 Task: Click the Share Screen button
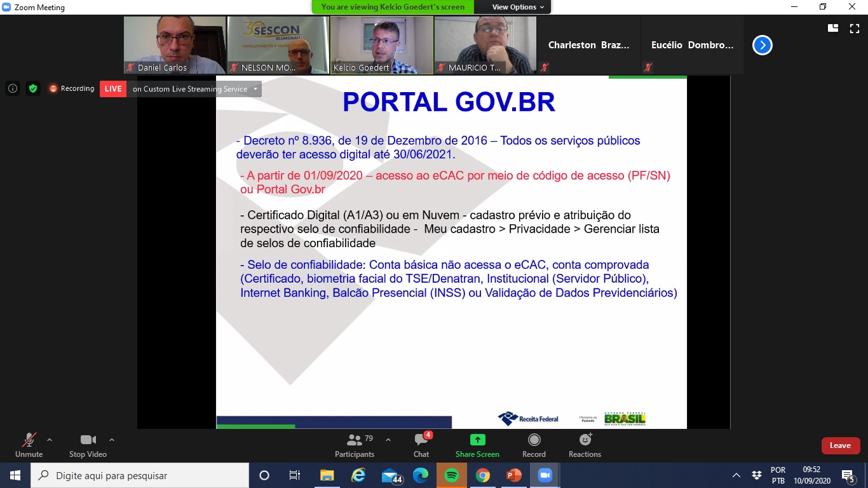477,445
